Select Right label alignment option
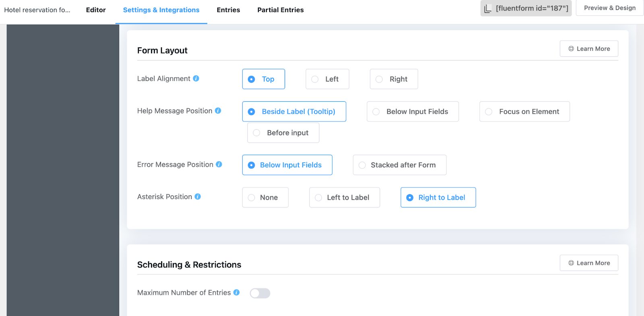The height and width of the screenshot is (316, 644). (x=394, y=79)
